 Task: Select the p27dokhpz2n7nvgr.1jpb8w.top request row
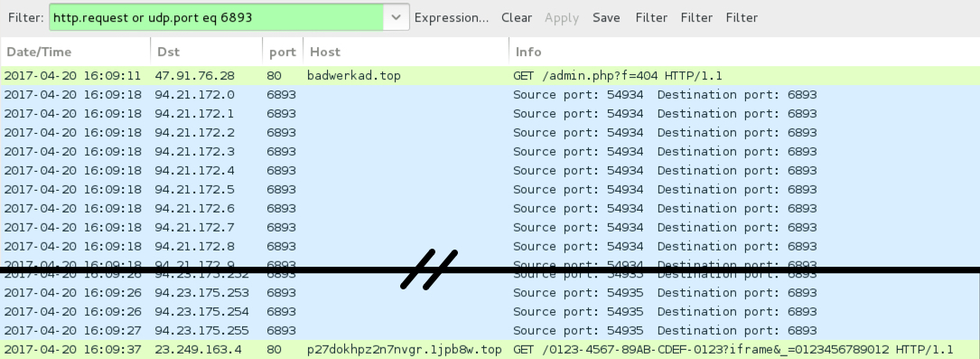pos(490,349)
